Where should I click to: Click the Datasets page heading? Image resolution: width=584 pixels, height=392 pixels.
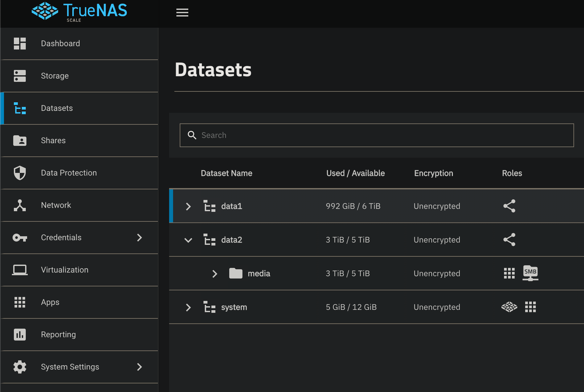(213, 70)
